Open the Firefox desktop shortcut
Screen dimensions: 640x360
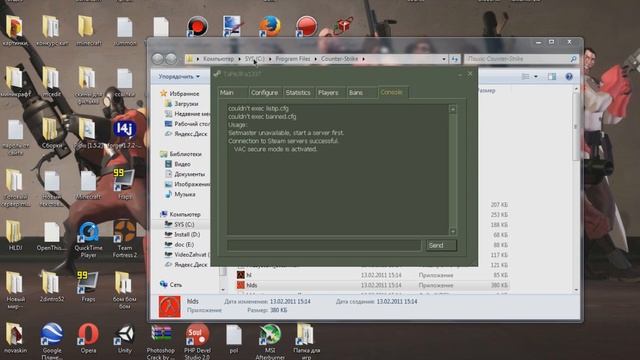[270, 26]
